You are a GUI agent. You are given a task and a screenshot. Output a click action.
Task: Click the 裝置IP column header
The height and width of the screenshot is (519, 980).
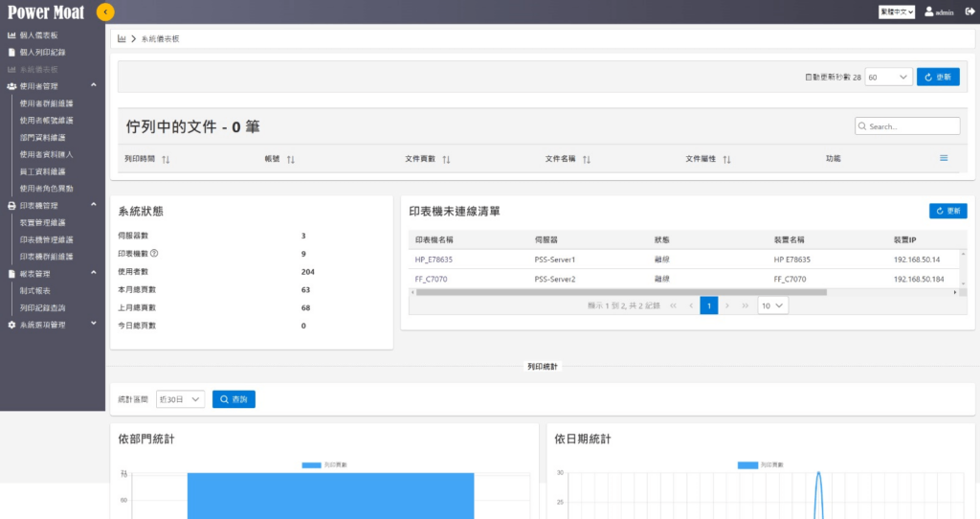tap(905, 240)
